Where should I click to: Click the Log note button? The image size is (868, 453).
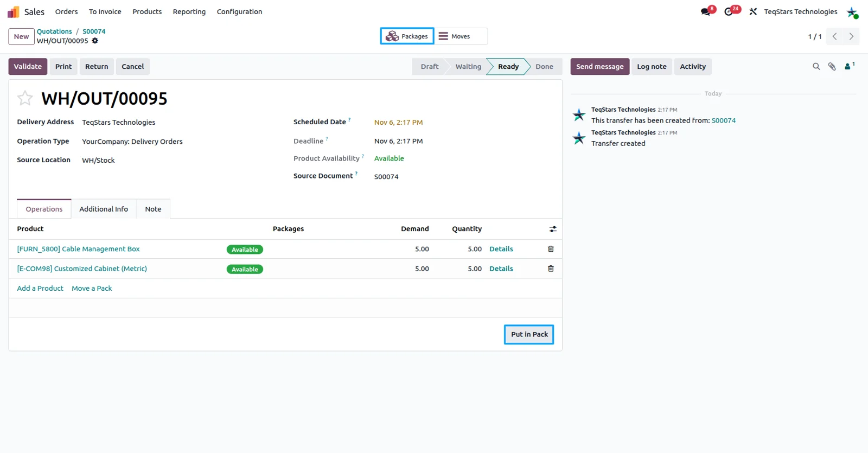[x=652, y=66]
